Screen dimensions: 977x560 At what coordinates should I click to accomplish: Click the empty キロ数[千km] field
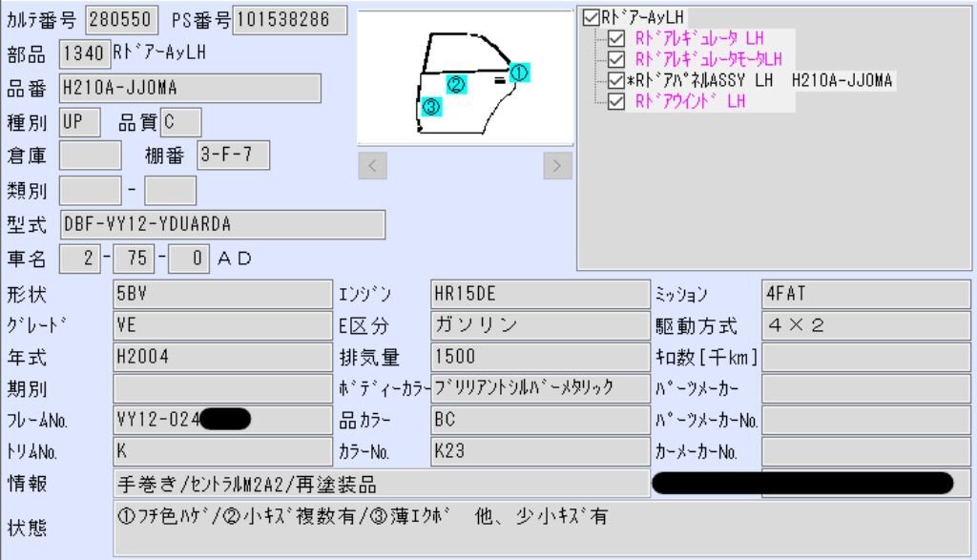(866, 357)
